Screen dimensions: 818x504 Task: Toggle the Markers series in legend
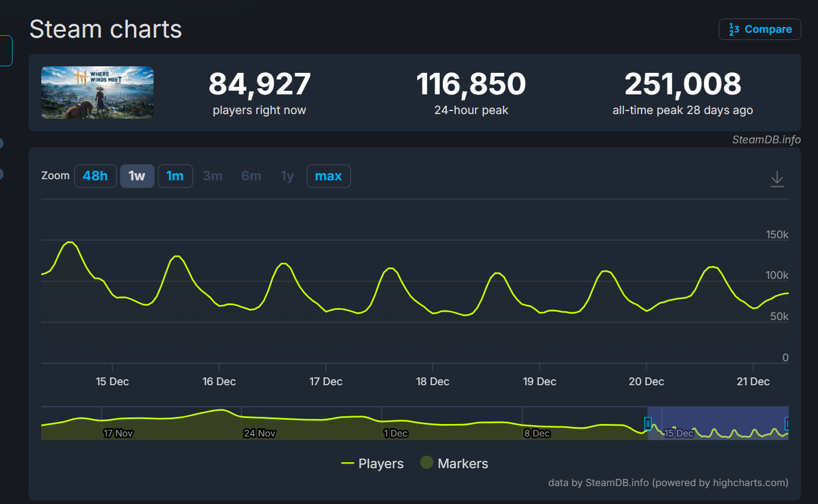coord(454,463)
